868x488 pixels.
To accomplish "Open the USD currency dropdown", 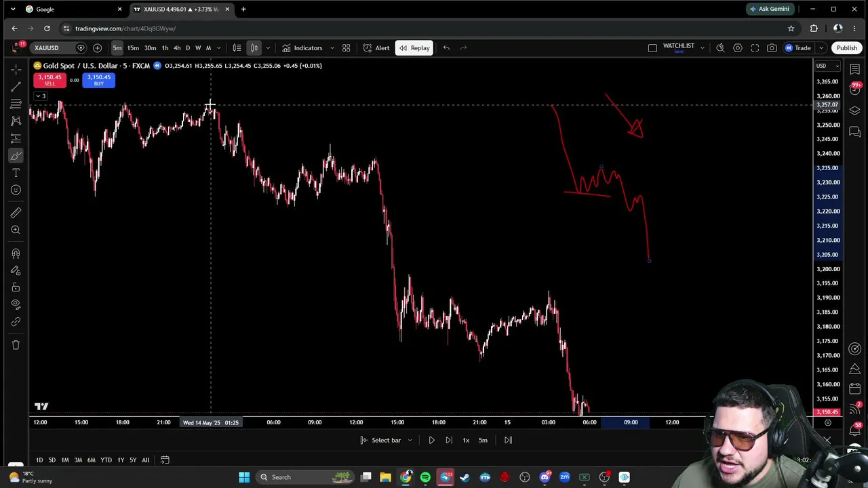I will click(826, 66).
